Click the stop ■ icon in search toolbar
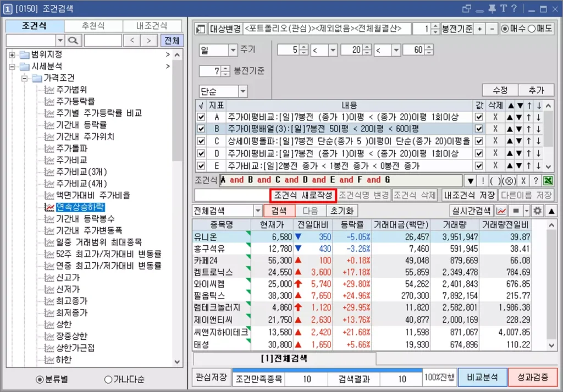This screenshot has height=392, width=563. pyautogui.click(x=516, y=211)
